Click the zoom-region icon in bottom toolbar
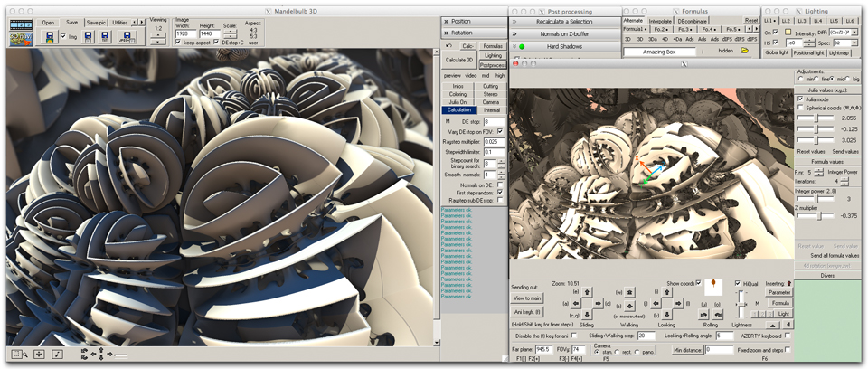868x369 pixels. [19, 354]
